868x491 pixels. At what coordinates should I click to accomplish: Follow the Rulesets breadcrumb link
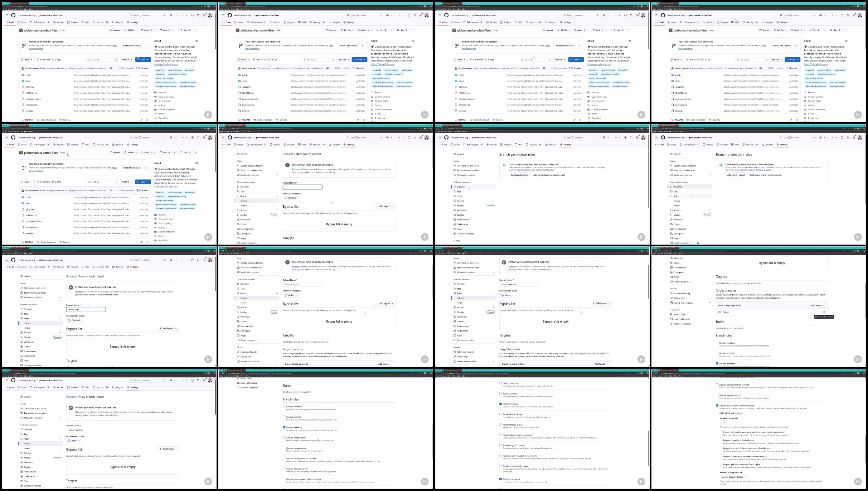(288, 154)
